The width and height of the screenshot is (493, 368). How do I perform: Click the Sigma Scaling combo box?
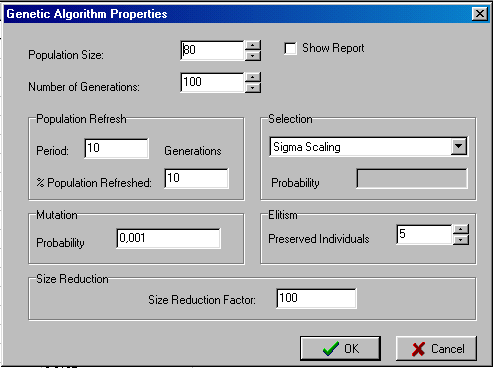pyautogui.click(x=368, y=146)
